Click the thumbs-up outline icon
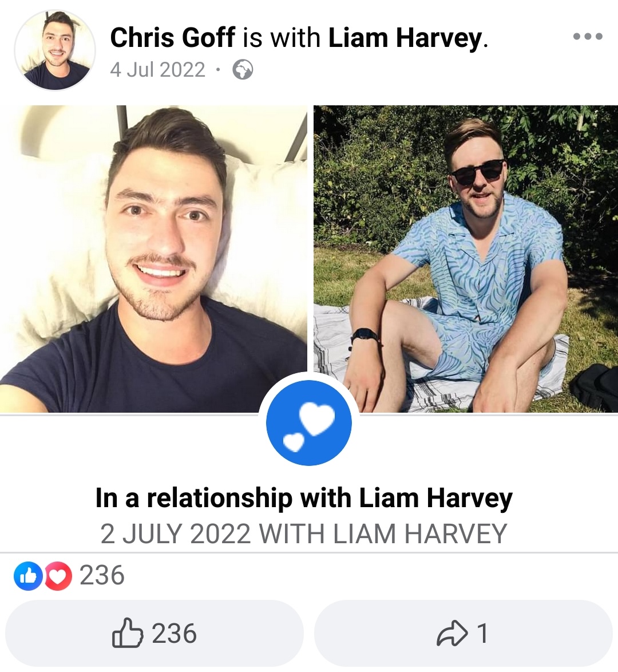This screenshot has width=618, height=672. [127, 633]
